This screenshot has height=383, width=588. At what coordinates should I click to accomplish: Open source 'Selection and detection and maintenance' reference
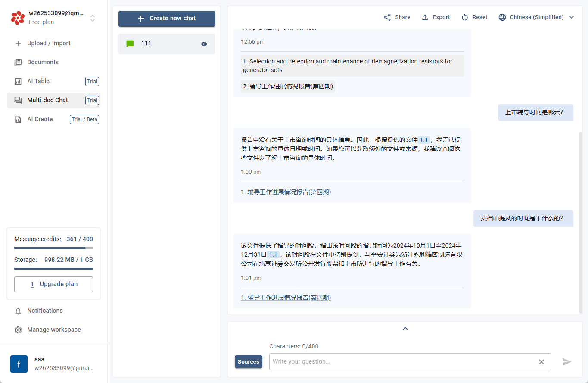coord(352,66)
